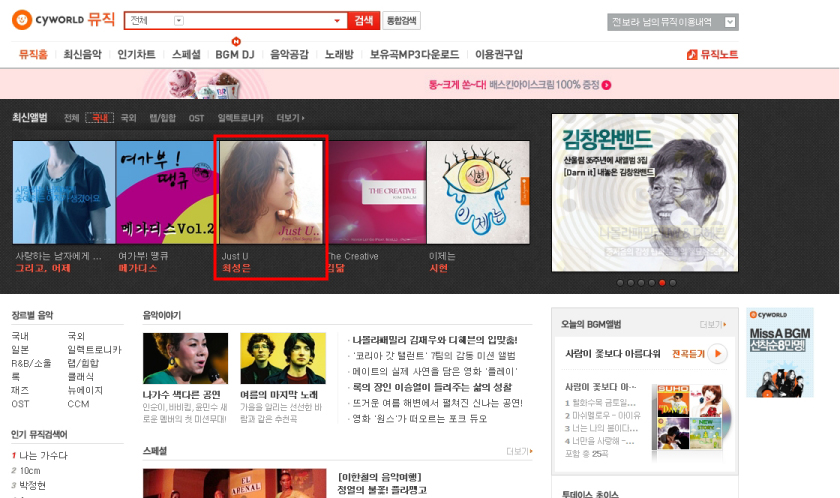Select the active fifth banner pagination dot
The width and height of the screenshot is (840, 498).
coord(662,283)
